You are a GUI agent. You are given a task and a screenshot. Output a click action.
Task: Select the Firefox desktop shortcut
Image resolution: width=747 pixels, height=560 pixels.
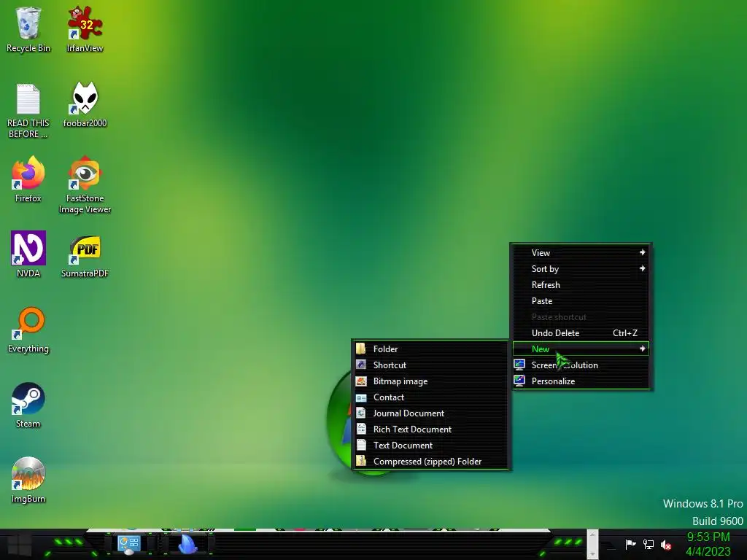[28, 179]
